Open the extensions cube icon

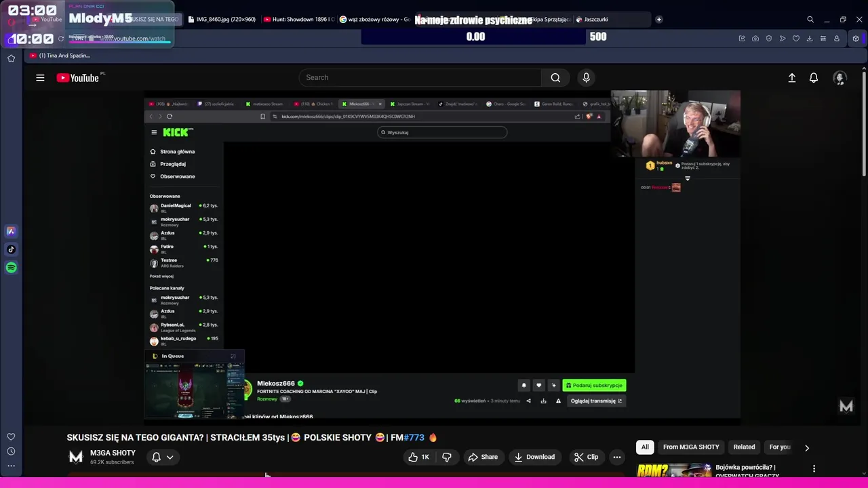pos(856,39)
